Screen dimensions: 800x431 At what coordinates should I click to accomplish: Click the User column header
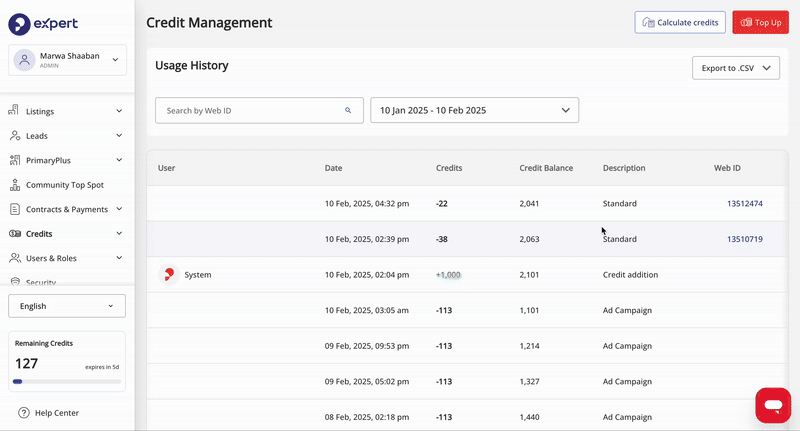[166, 168]
